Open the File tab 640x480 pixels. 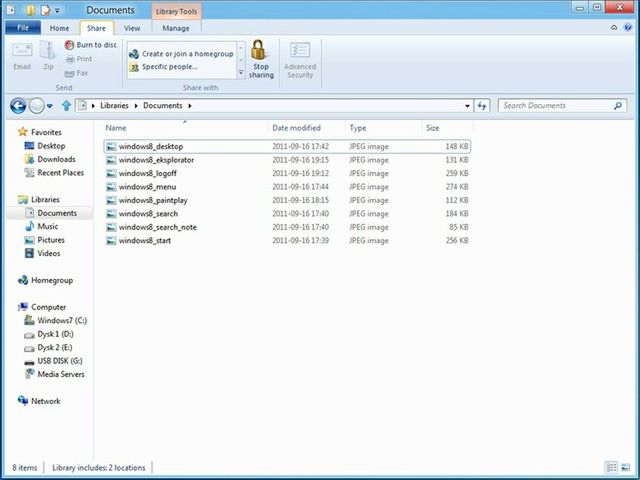tap(23, 28)
